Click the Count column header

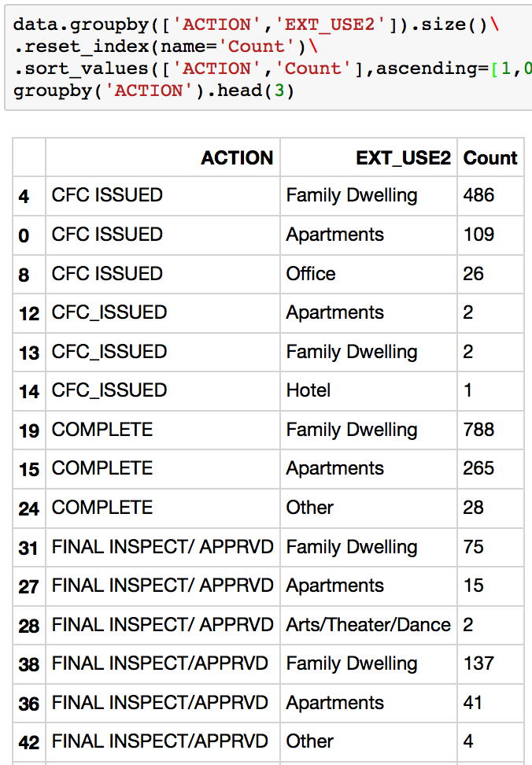pos(490,158)
